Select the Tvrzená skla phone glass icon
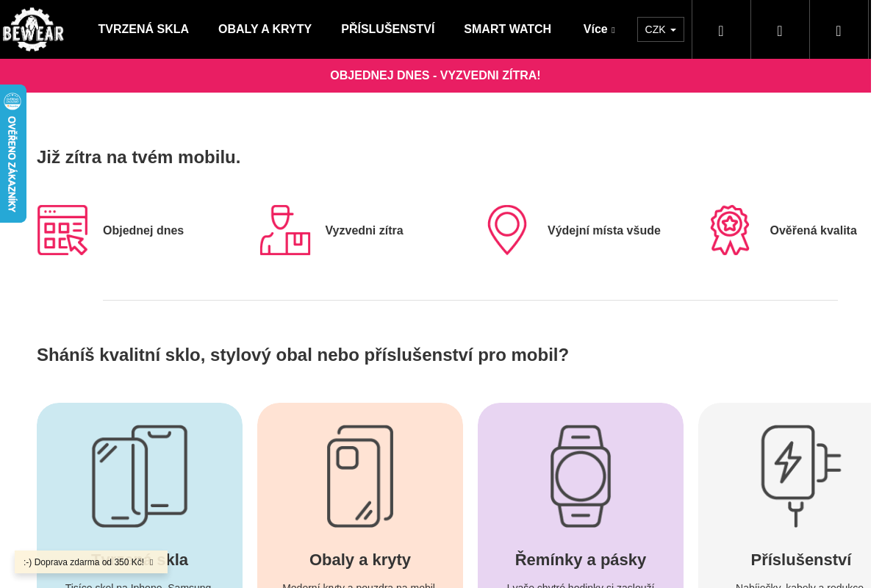 [x=140, y=476]
